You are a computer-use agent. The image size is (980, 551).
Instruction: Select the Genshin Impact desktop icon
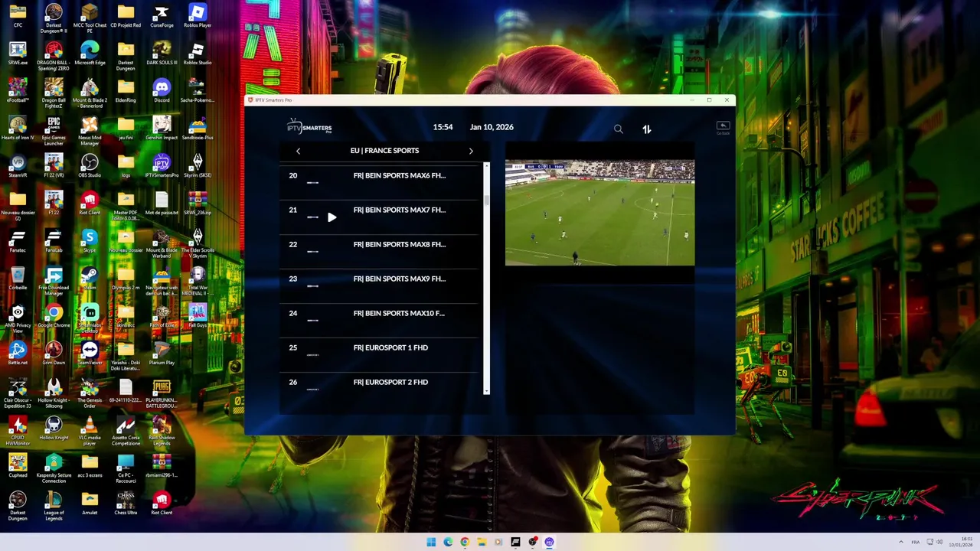click(x=162, y=129)
